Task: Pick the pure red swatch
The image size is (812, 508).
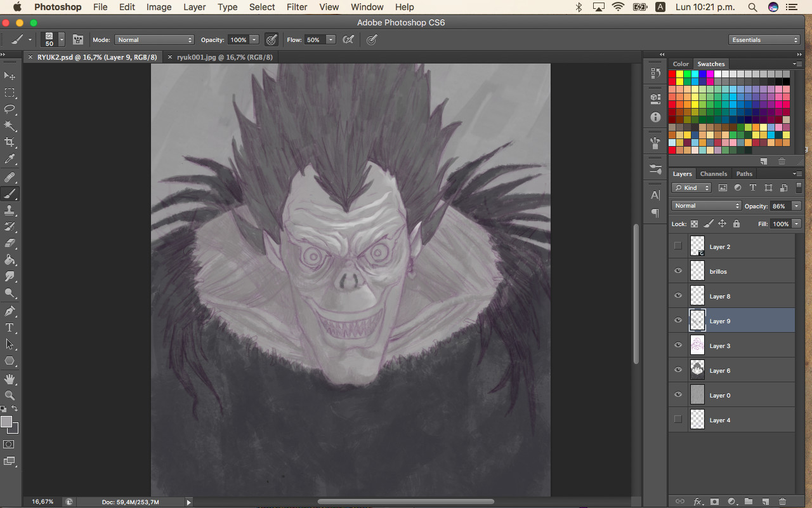Action: click(x=672, y=74)
